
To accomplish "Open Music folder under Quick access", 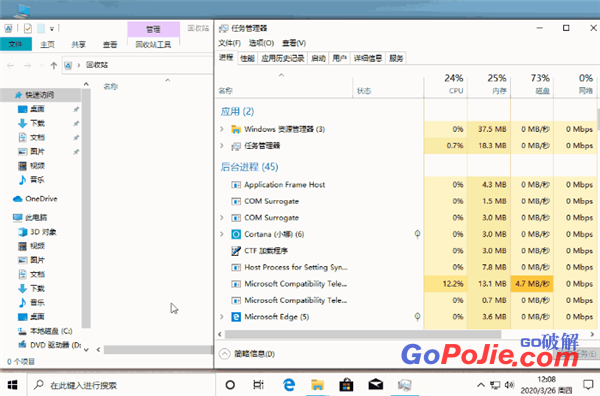I will click(37, 179).
